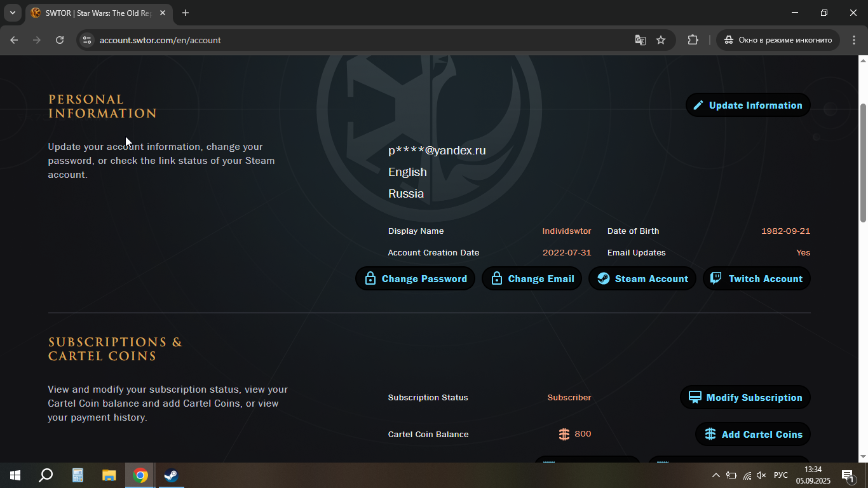This screenshot has height=488, width=868.
Task: Click Modify Subscription
Action: 745,398
